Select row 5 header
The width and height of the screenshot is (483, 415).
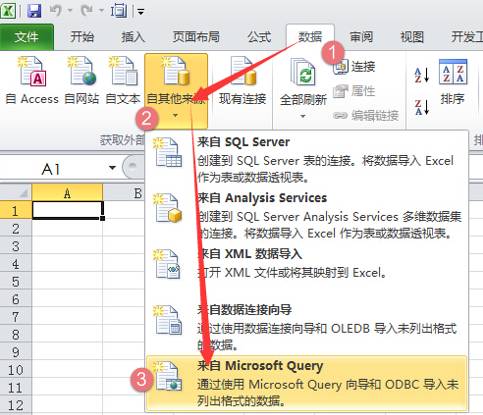(x=16, y=281)
